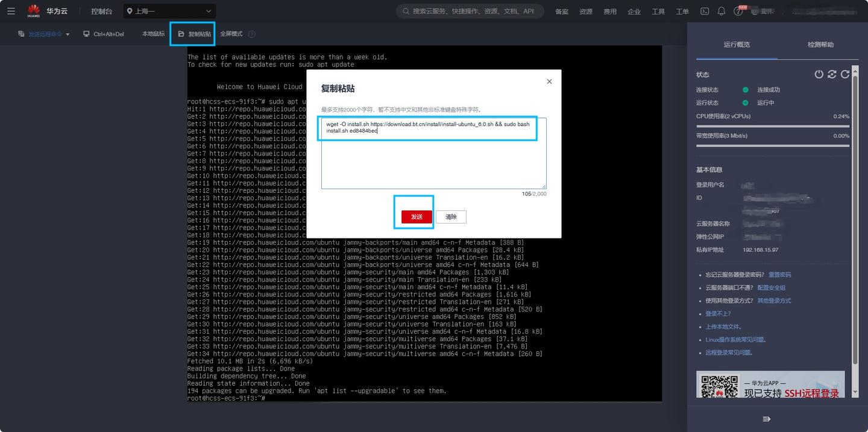Open the 费用 menu
Viewport: 868px width, 432px height.
point(610,11)
